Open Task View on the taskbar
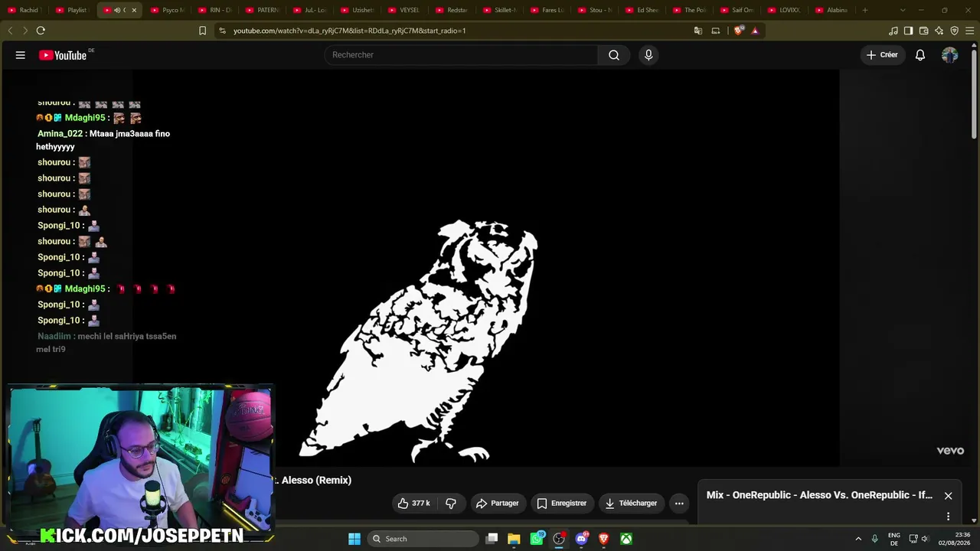The image size is (980, 551). coord(492,539)
